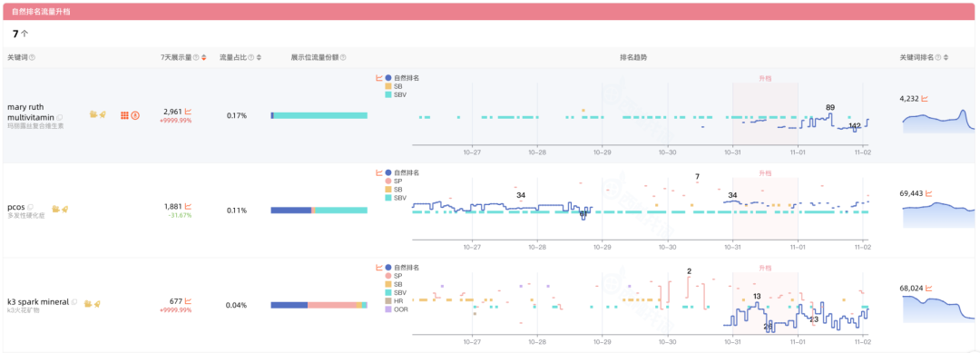The height and width of the screenshot is (353, 980).
Task: Click the circled person icon beside the grid icon
Action: pyautogui.click(x=135, y=115)
